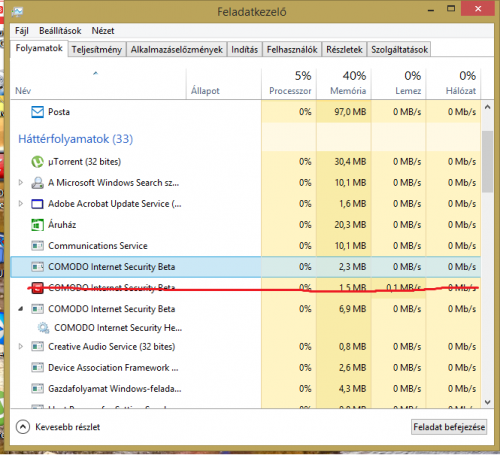Expand the Adobe Acrobat Update Service row

click(21, 204)
